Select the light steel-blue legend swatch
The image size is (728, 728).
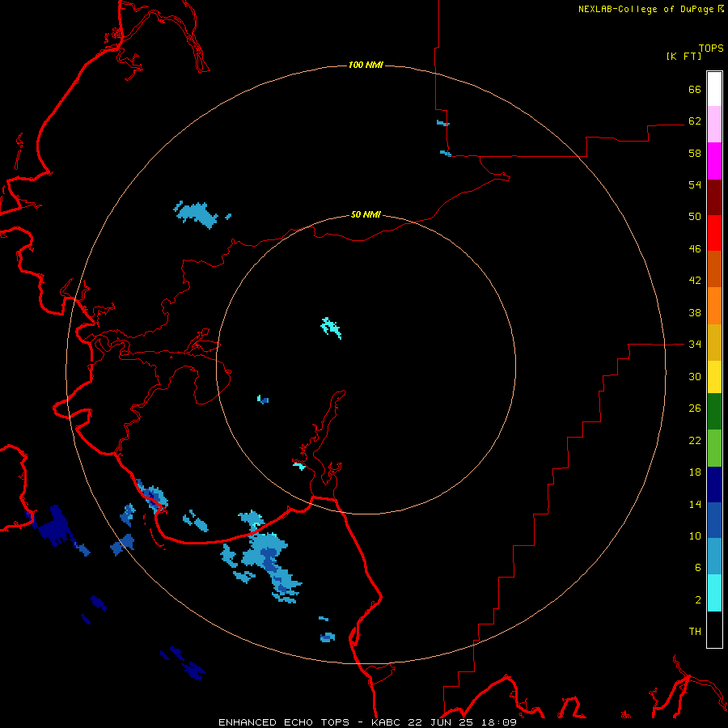(x=714, y=557)
